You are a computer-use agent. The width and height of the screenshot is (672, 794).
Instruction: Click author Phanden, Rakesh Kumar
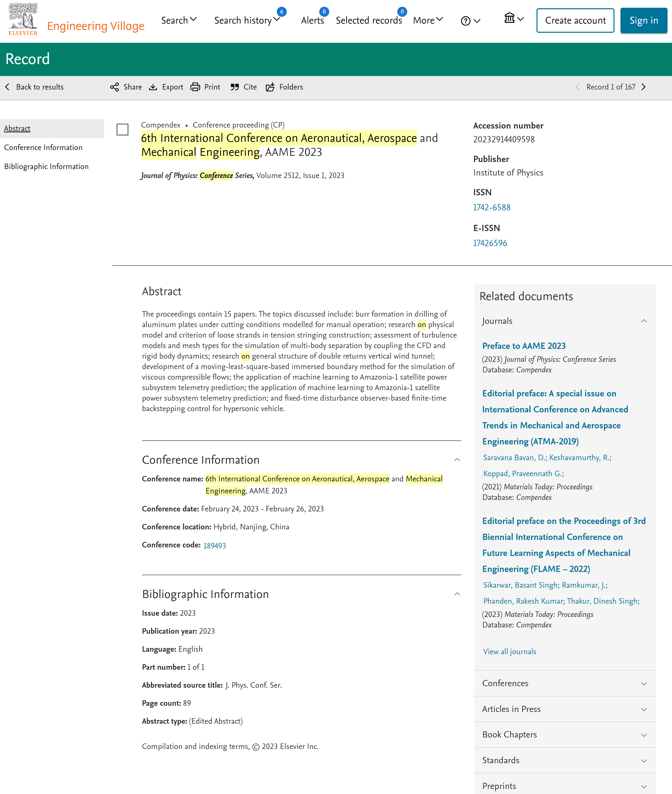click(523, 601)
